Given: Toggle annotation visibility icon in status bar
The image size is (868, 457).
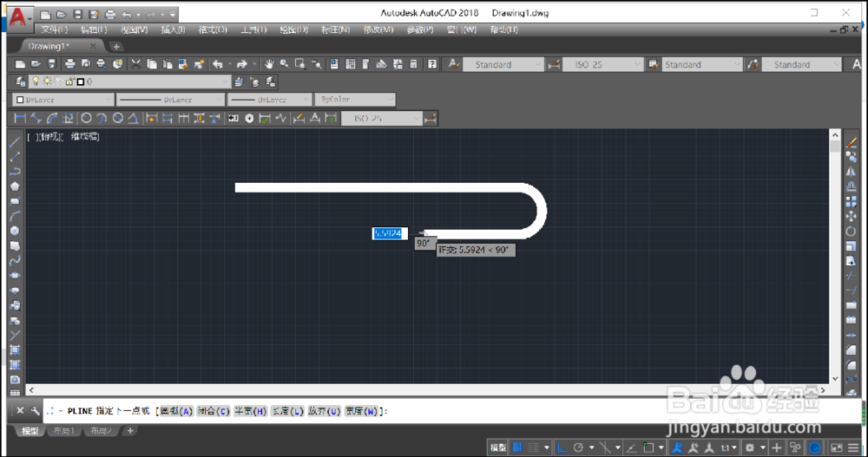Looking at the screenshot, I should pos(676,447).
